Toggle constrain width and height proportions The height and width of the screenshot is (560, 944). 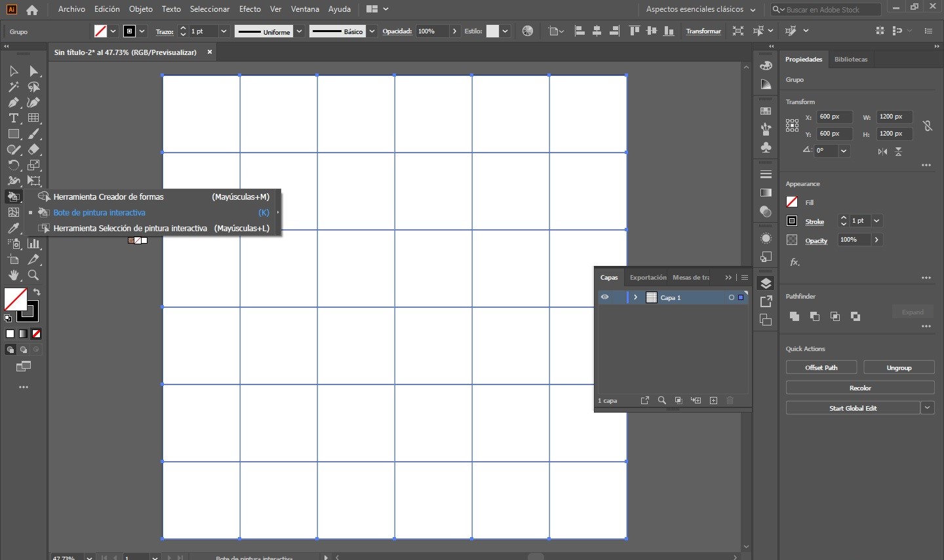928,125
